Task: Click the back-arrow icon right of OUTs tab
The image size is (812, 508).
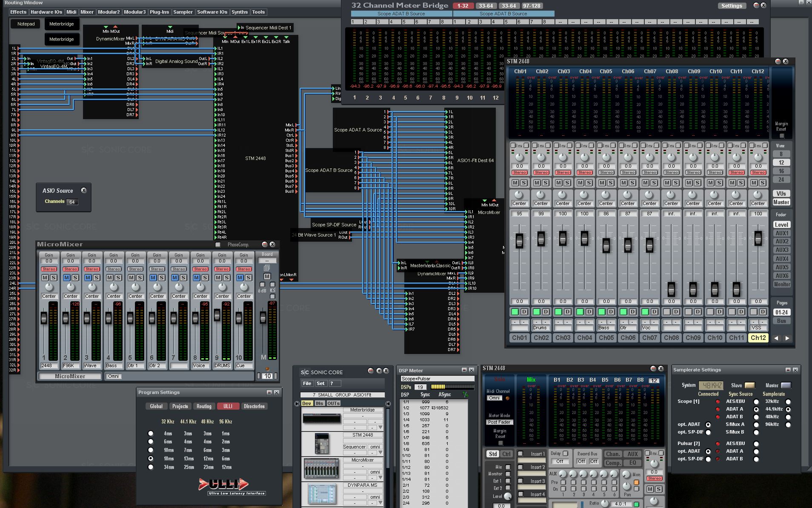Action: click(x=388, y=403)
